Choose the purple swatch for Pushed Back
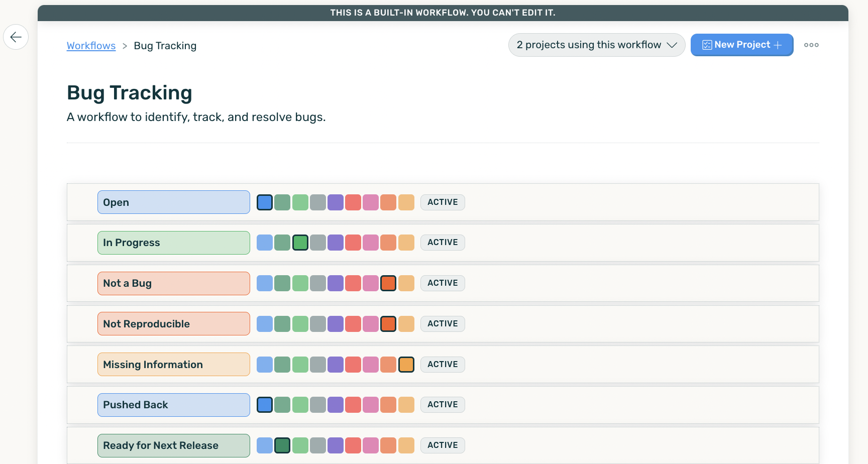The image size is (868, 464). pyautogui.click(x=336, y=405)
